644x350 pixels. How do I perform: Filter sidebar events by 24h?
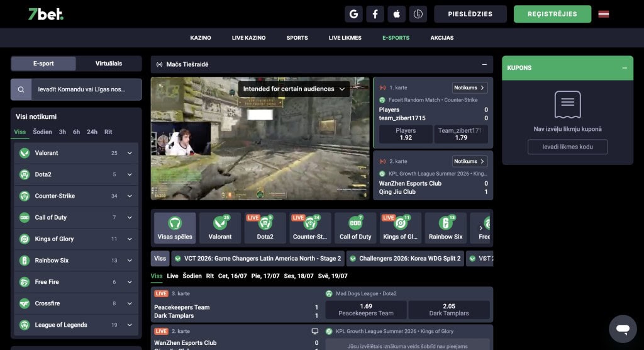point(92,132)
